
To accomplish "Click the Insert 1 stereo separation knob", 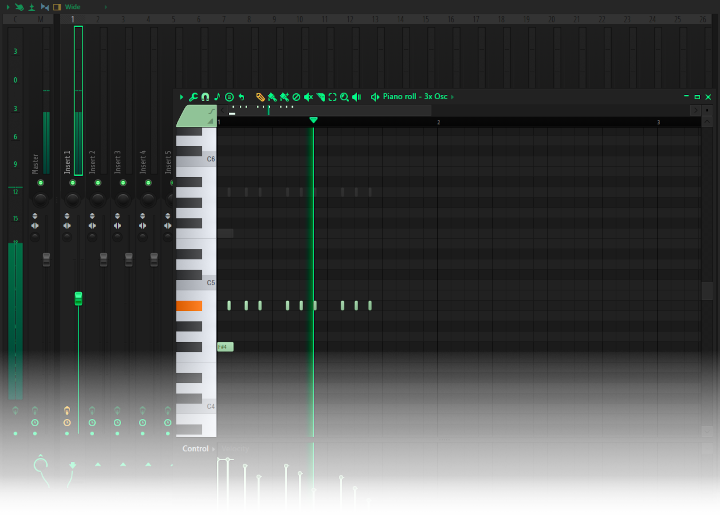I will pos(67,237).
